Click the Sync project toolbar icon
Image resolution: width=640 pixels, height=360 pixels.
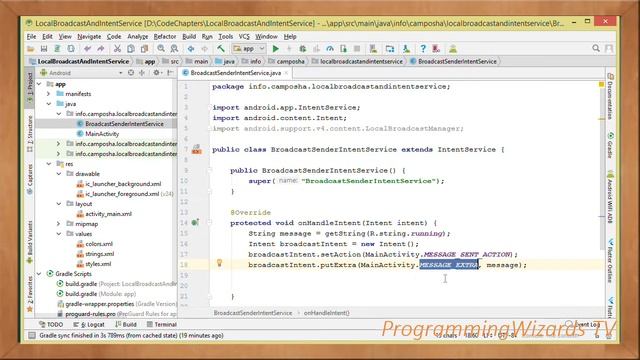[x=71, y=49]
